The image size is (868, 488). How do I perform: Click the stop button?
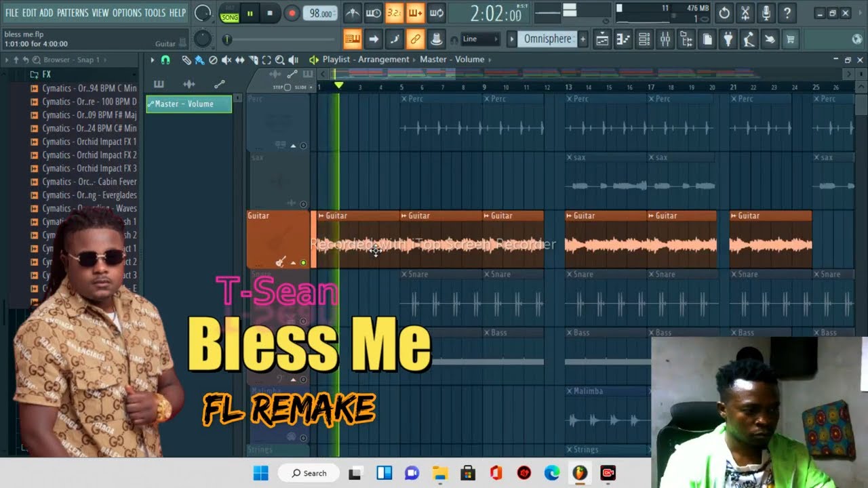270,13
